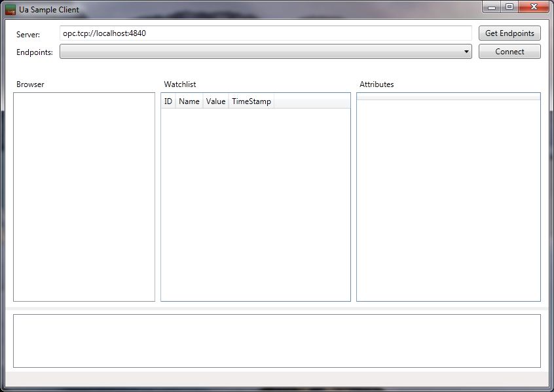Click the TimeStamp column header
This screenshot has height=392, width=554.
[251, 101]
